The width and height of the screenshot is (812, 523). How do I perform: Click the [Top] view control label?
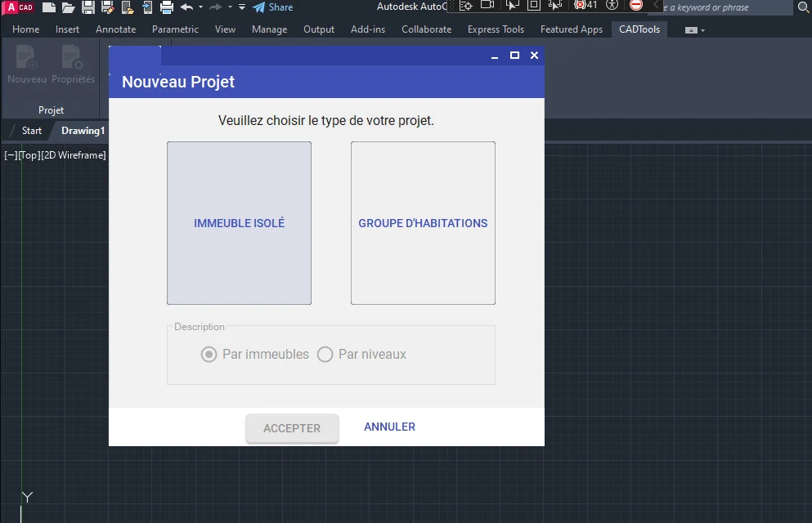coord(29,155)
